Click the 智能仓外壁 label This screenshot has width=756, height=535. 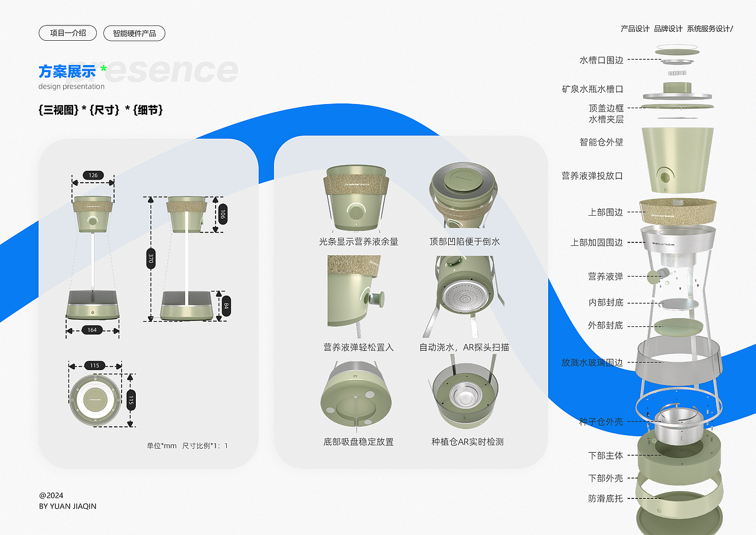tap(601, 142)
